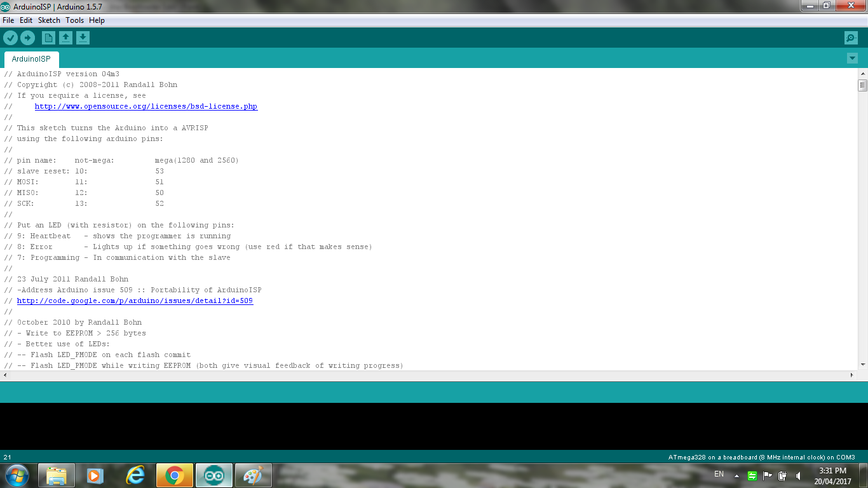This screenshot has height=488, width=868.
Task: Click the Upload arrow icon
Action: (27, 38)
